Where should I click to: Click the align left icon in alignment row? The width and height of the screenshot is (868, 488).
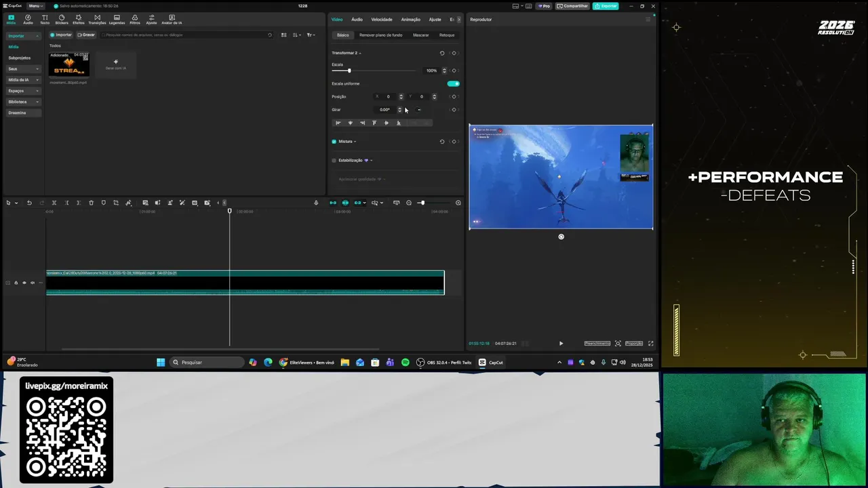(x=338, y=123)
